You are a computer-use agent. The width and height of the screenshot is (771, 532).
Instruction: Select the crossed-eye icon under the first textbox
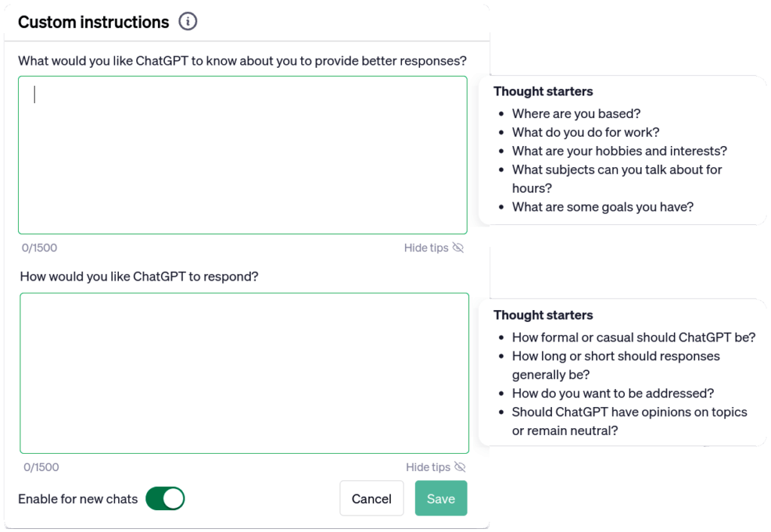(459, 247)
